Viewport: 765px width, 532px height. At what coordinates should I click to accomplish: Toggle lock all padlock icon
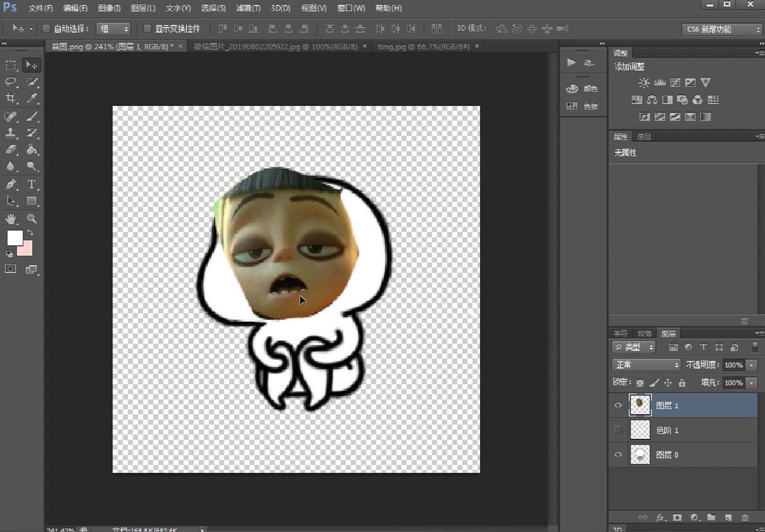tap(682, 383)
